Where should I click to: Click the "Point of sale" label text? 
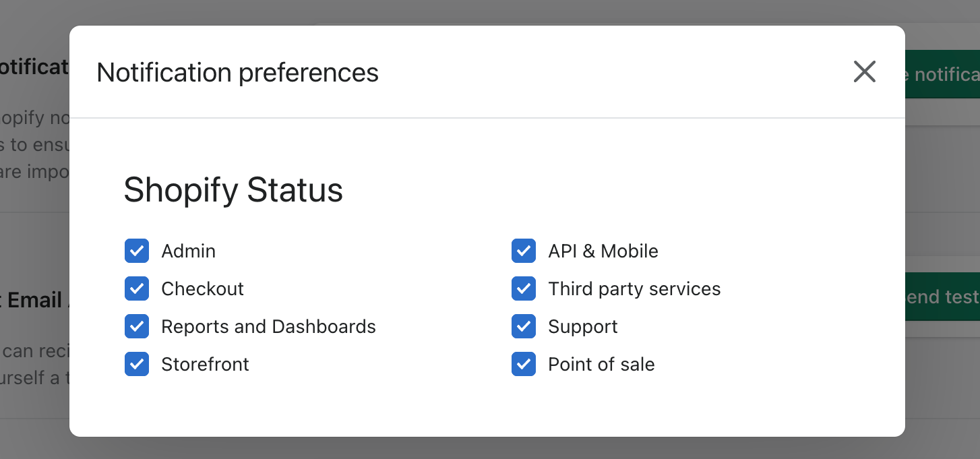pos(601,364)
